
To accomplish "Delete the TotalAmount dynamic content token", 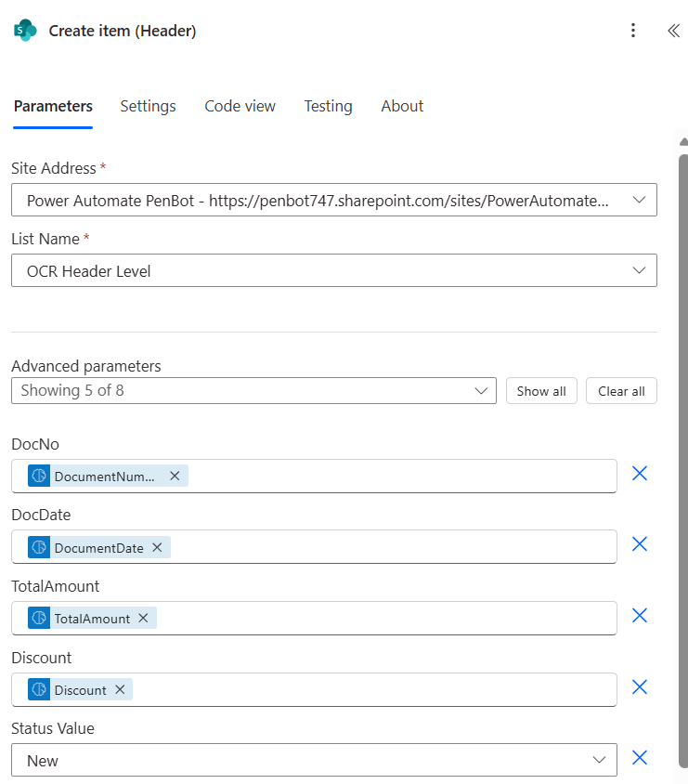I will click(143, 618).
